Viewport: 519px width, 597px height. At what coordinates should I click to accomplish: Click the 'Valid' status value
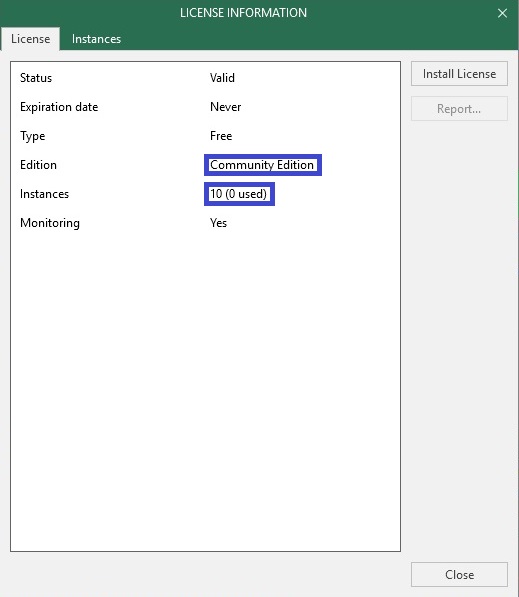[x=222, y=78]
